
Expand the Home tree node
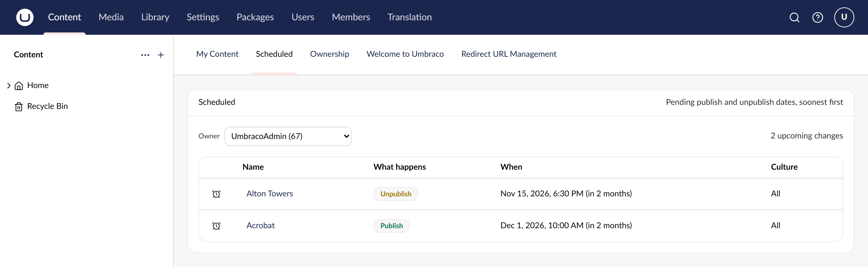(9, 86)
